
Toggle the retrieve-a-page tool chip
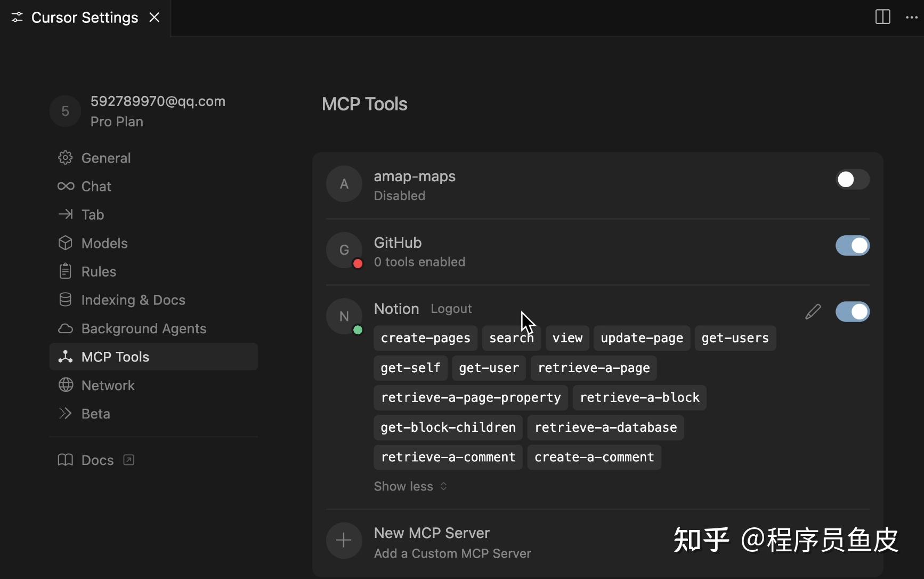point(594,368)
